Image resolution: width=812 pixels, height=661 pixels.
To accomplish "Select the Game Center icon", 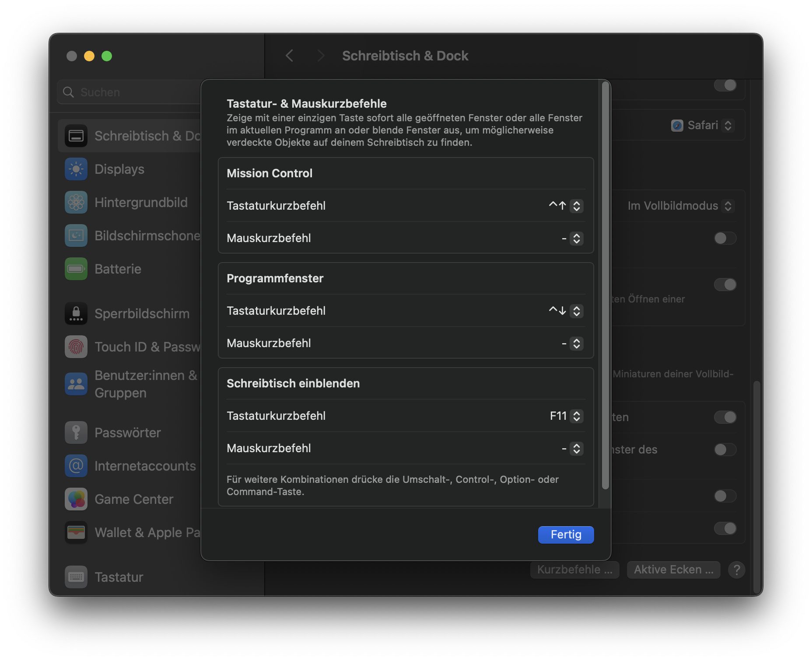I will coord(76,499).
